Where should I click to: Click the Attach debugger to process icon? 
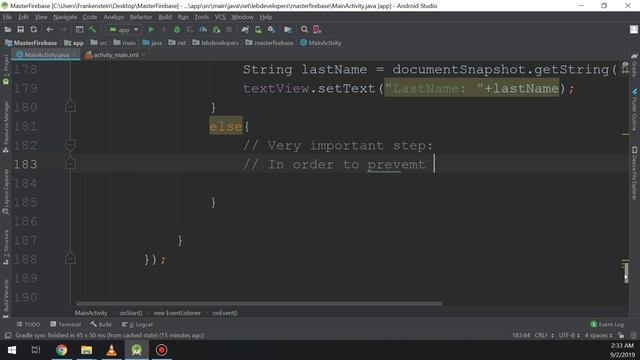click(216, 29)
